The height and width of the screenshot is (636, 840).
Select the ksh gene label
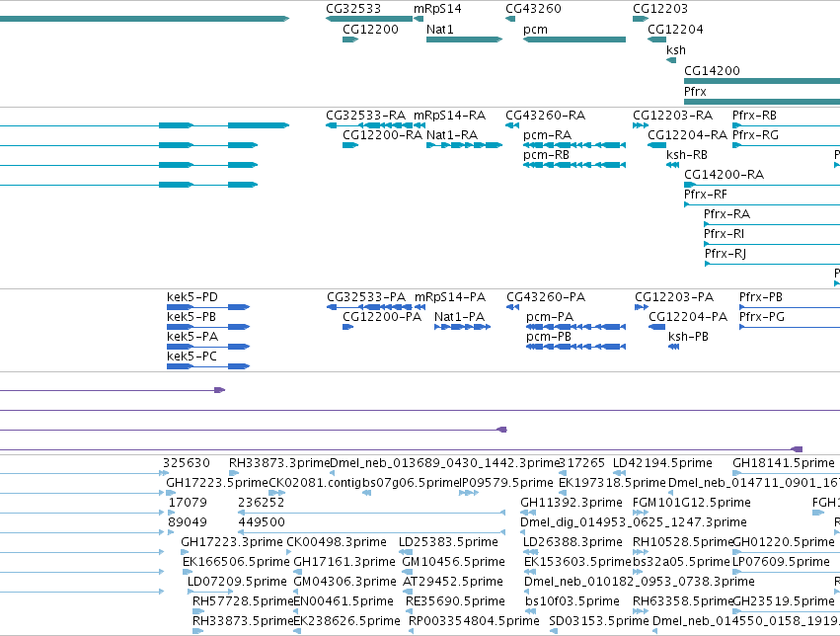(675, 49)
